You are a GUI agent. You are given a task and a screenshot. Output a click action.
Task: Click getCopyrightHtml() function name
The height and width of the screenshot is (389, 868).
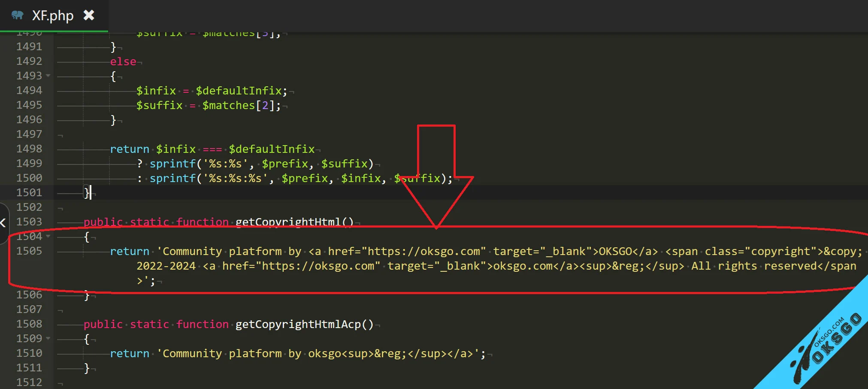[295, 222]
